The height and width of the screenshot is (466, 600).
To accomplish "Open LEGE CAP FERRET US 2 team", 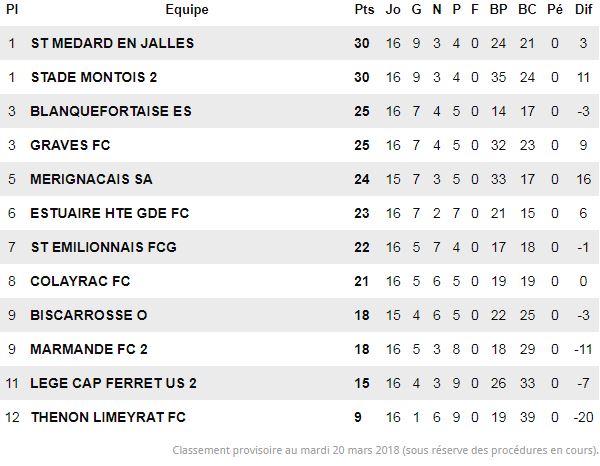I will (113, 383).
